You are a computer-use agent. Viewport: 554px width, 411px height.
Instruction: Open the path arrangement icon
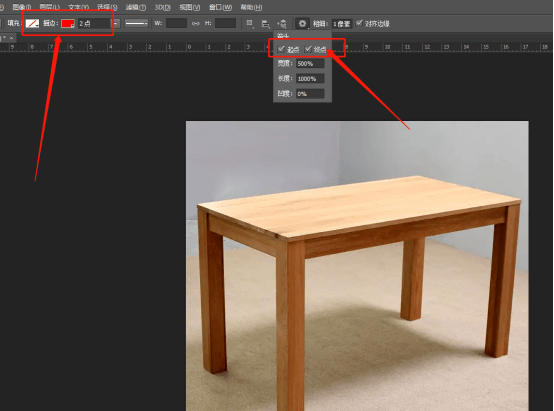282,24
